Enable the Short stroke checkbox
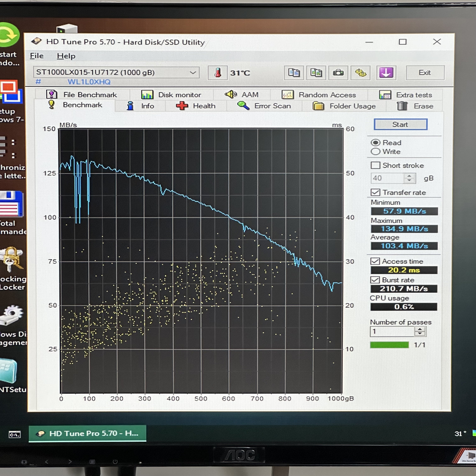This screenshot has width=476, height=476. tap(375, 165)
